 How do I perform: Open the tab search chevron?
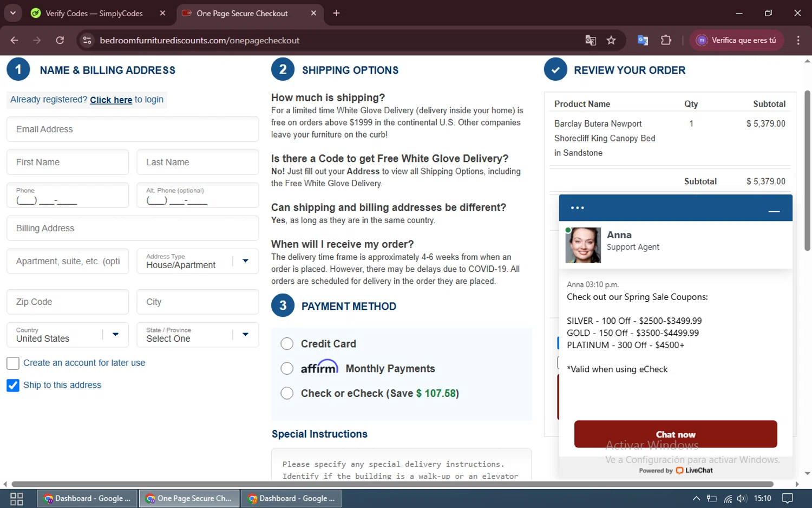point(12,13)
